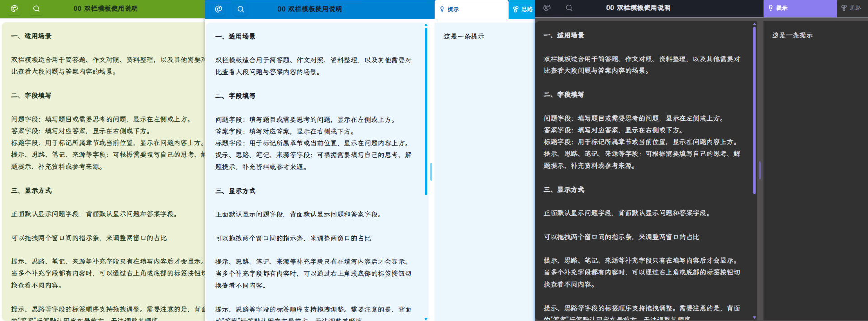Click 这是一条提示 text in blue panel
868x321 pixels.
[x=464, y=36]
